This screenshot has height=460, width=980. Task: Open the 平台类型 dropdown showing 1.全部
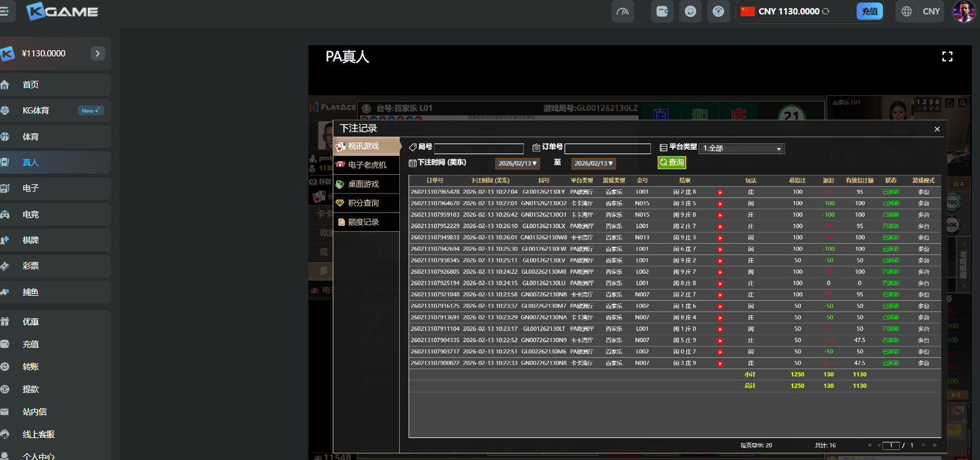(741, 149)
